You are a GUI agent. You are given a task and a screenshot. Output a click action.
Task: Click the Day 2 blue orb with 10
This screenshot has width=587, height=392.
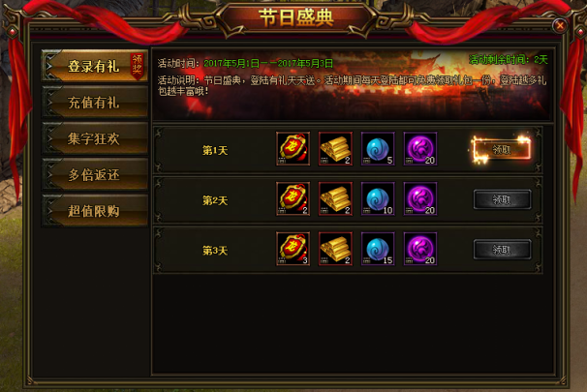click(378, 198)
